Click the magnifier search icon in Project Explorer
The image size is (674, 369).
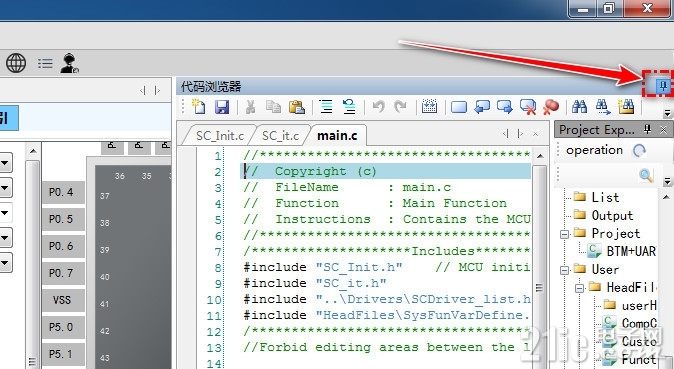(646, 175)
